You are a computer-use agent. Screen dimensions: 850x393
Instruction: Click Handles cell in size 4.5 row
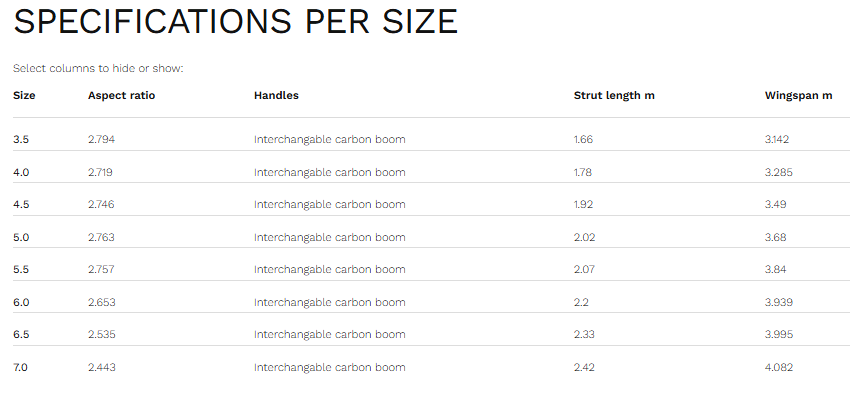point(330,204)
